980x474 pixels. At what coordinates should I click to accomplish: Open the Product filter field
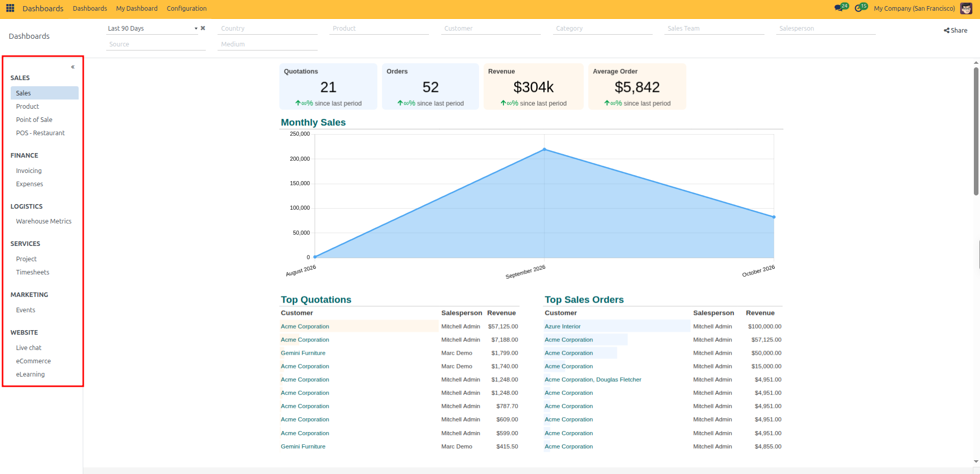pyautogui.click(x=379, y=29)
